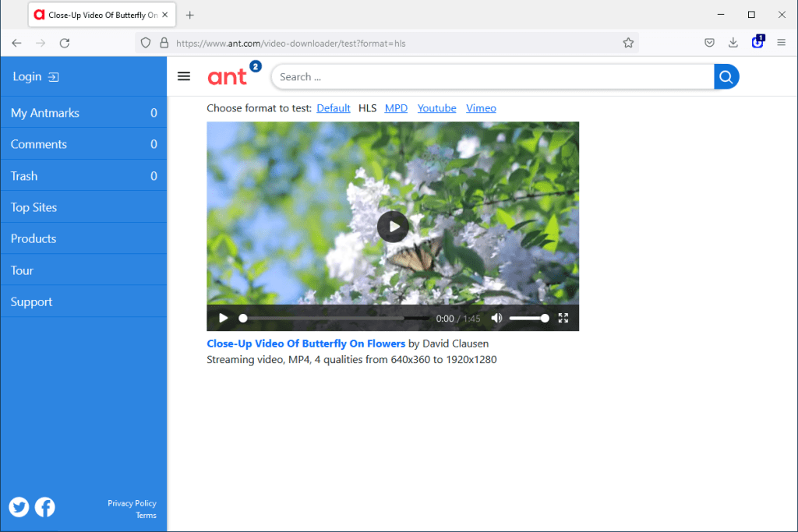The image size is (798, 532).
Task: Click the Close-Up Video Of Butterfly link
Action: [x=305, y=343]
